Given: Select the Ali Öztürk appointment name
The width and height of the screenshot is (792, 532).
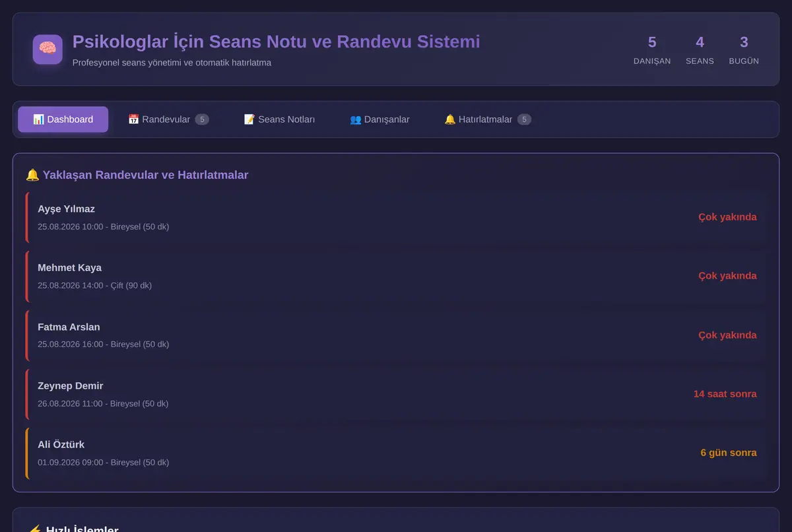Looking at the screenshot, I should pos(61,445).
